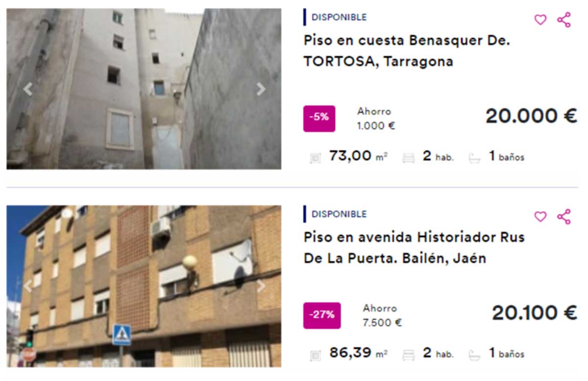Click the 73,00 m² surface area icon
Screen dimensions: 588x381
[x=316, y=158]
